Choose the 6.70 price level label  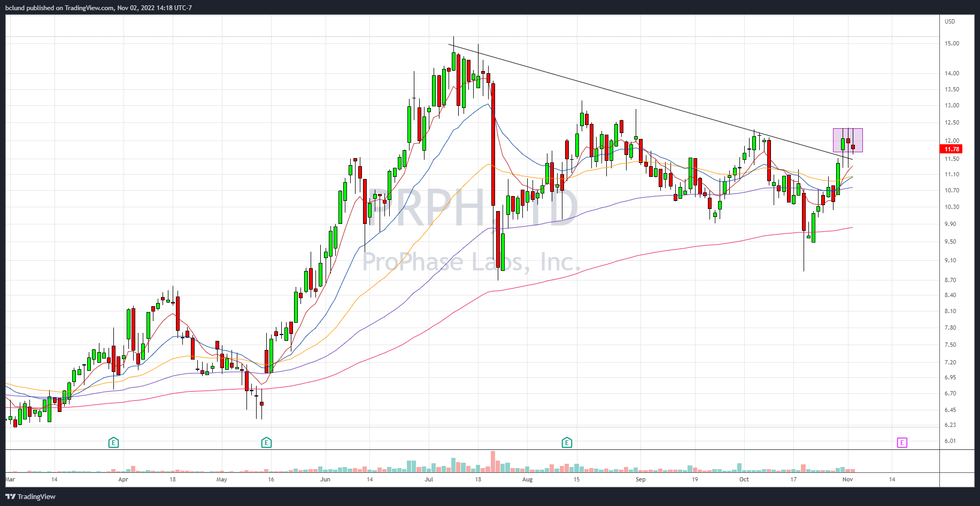click(951, 393)
